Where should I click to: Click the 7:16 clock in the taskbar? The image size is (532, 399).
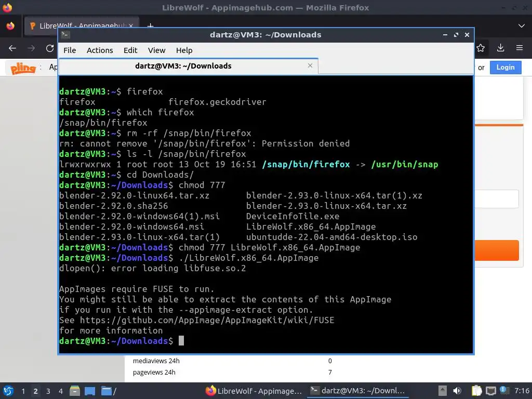coord(522,391)
